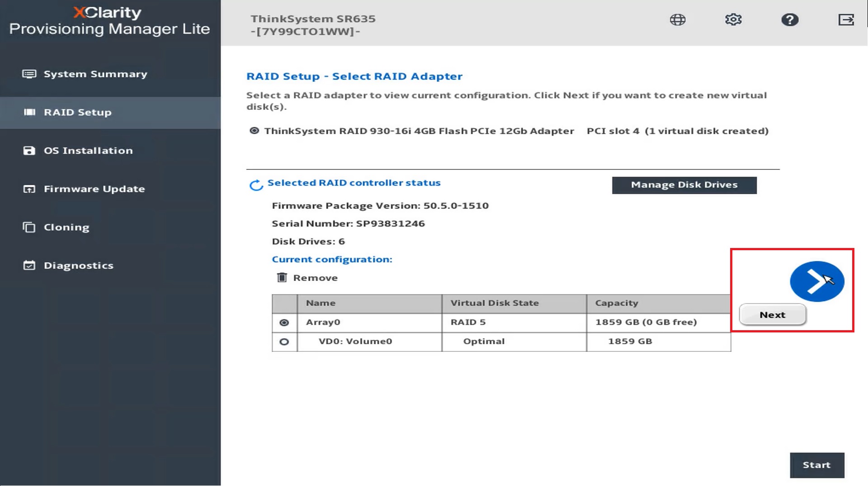Click the Selected RAID controller status link
Screen dimensions: 868x486
click(354, 182)
